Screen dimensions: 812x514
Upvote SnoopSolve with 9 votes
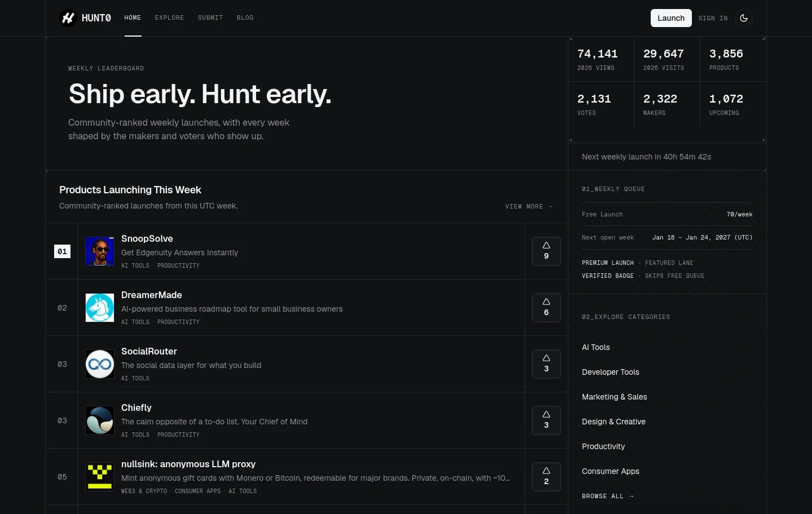[546, 251]
